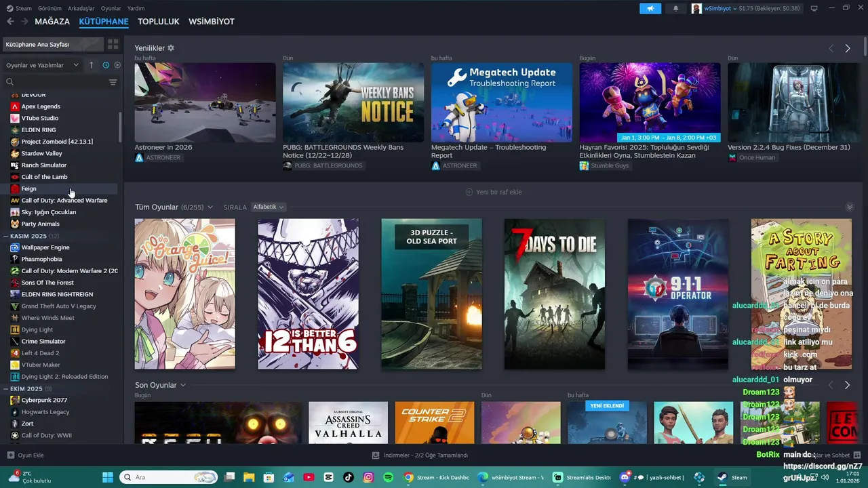Open the MAĞAZA tab
Screen dimensions: 868x488
pyautogui.click(x=52, y=22)
